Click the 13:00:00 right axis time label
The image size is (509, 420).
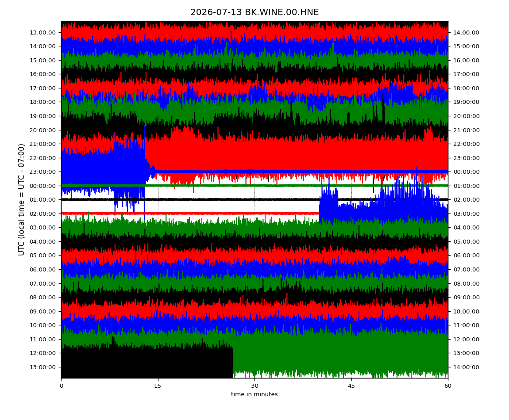click(466, 353)
